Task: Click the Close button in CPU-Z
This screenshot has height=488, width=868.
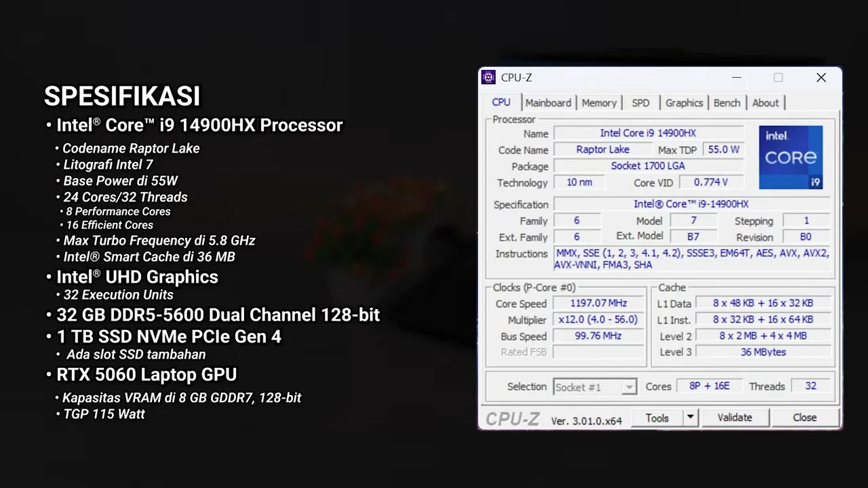Action: [805, 418]
